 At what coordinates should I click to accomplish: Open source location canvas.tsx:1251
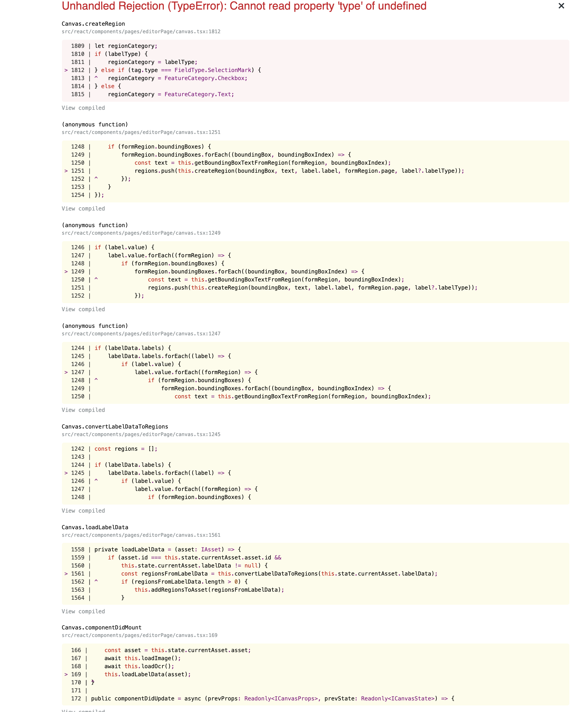pos(141,132)
